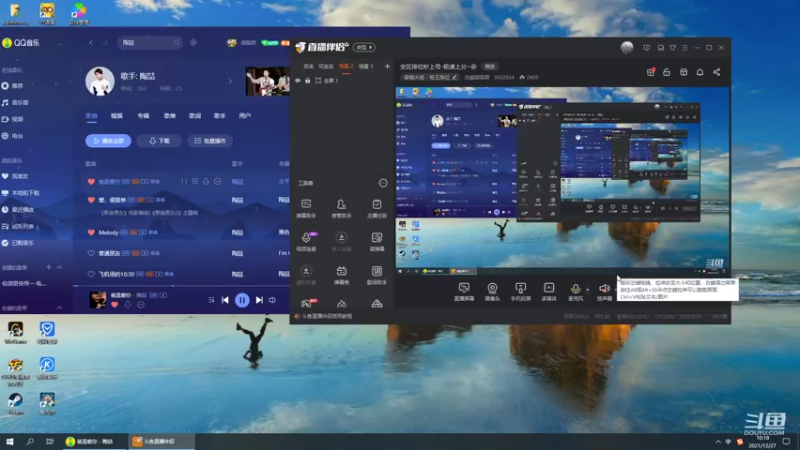Unlike the song 爱，很简单 via its heart
This screenshot has width=800, height=450.
pyautogui.click(x=91, y=200)
